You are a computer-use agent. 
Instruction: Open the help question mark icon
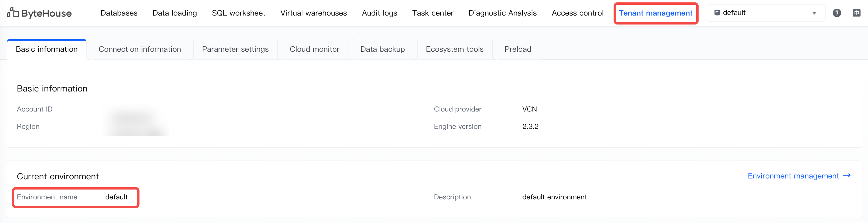(837, 13)
